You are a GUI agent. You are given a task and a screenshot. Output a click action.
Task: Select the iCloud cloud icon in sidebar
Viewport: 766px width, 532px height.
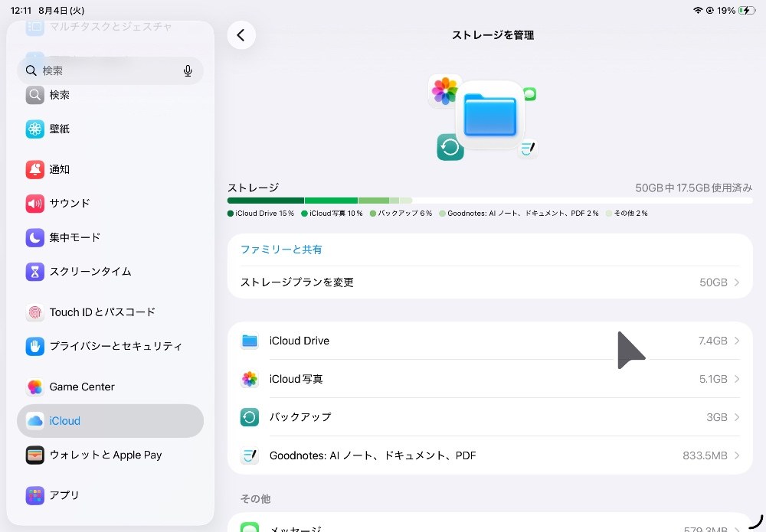34,421
